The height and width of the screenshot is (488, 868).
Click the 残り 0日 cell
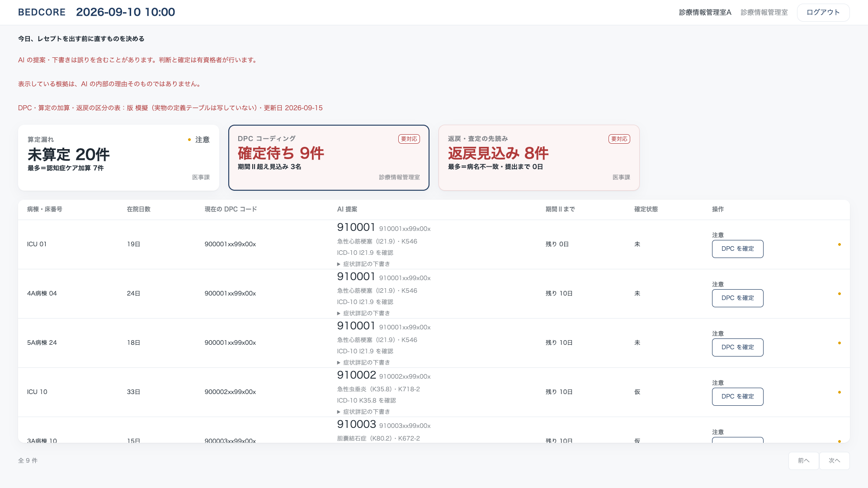[557, 244]
